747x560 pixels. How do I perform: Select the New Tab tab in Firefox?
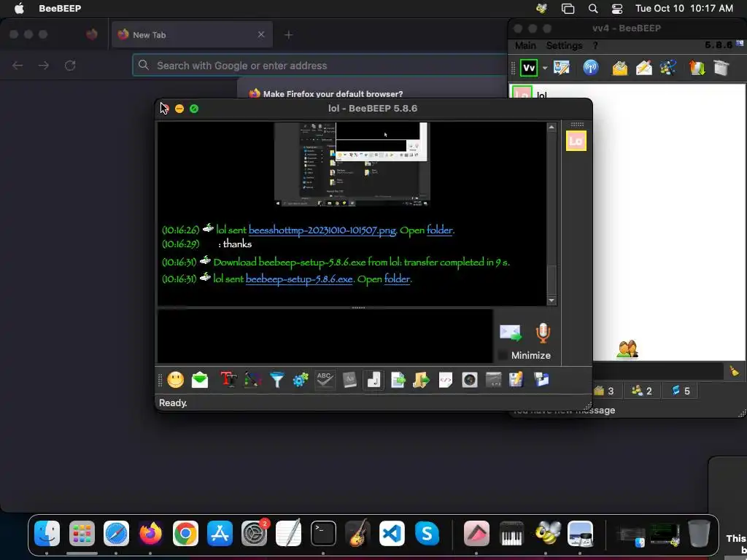193,35
